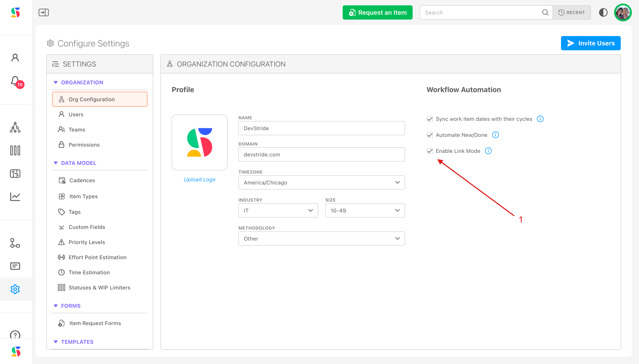This screenshot has height=364, width=639.
Task: Collapse the DATA MODEL section
Action: 55,163
